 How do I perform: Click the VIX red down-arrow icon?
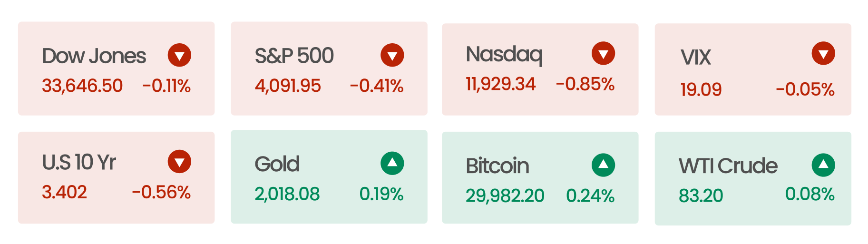823,53
